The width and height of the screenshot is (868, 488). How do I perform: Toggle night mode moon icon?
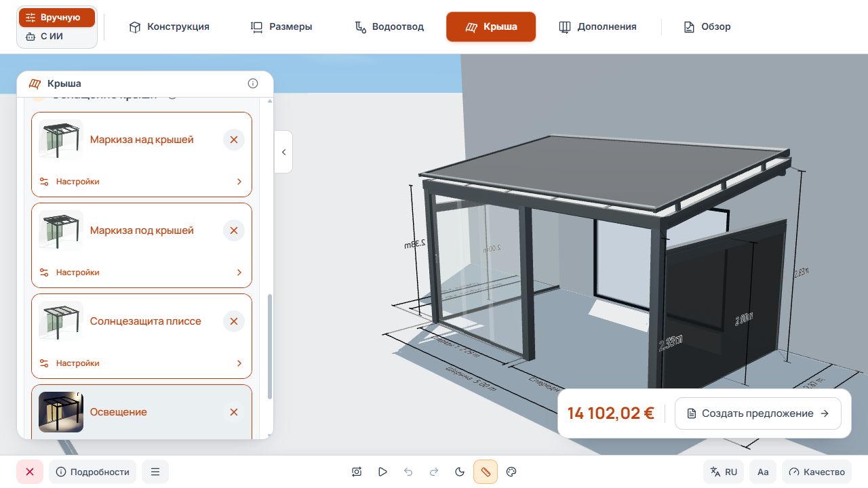[x=460, y=472]
